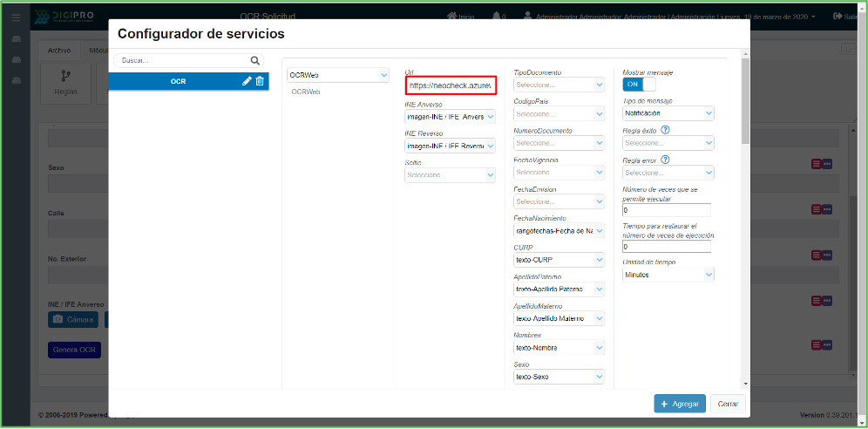This screenshot has height=429, width=868.
Task: Open the Tipo de mensaje dropdown
Action: pyautogui.click(x=668, y=113)
